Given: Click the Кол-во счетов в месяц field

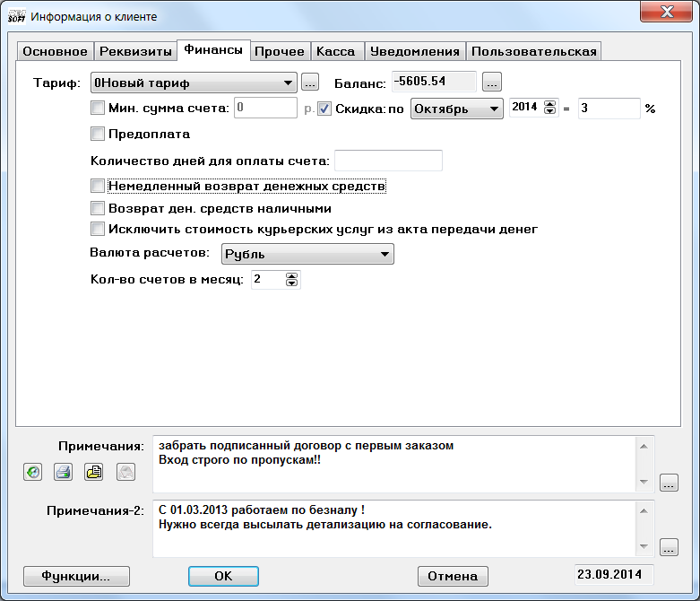Looking at the screenshot, I should [x=268, y=279].
